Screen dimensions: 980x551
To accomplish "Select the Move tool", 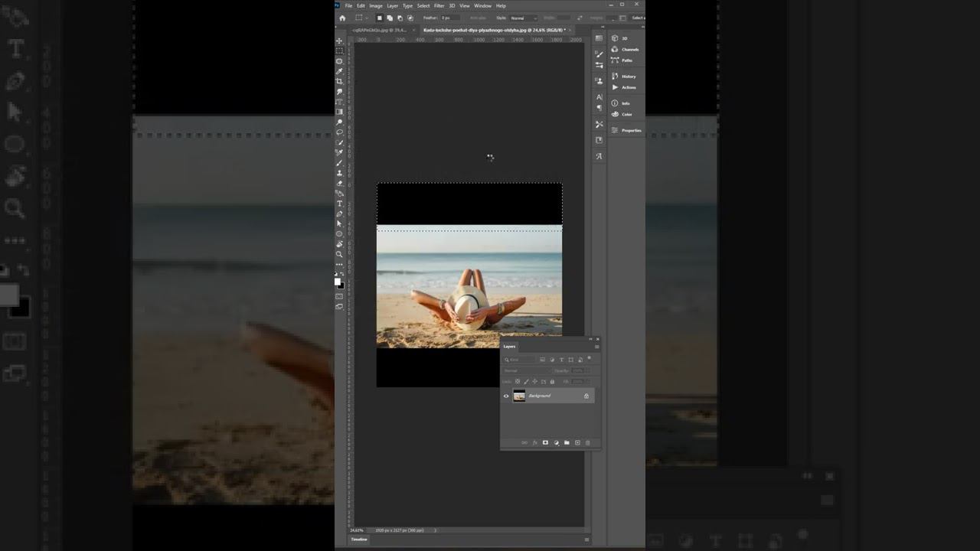I will (x=340, y=41).
